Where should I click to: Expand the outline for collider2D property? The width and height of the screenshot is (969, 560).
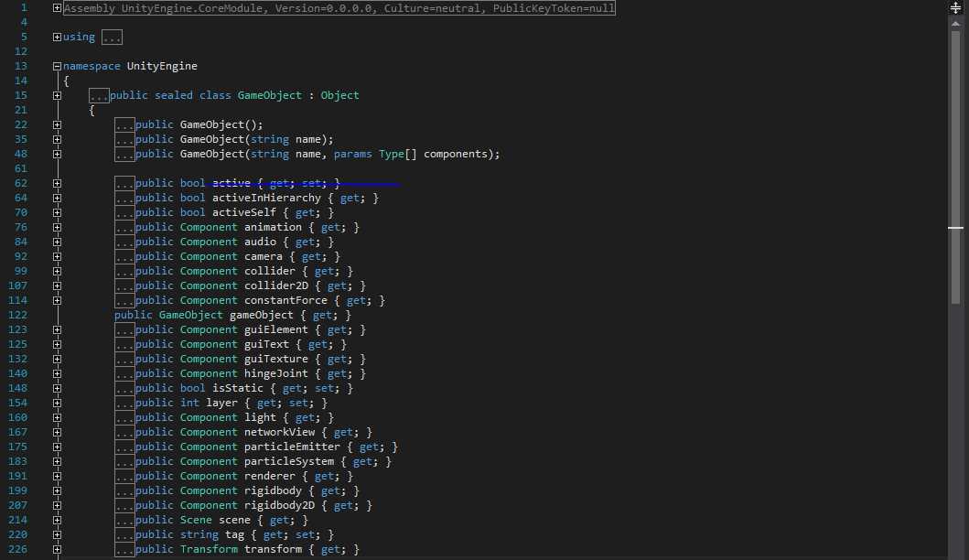57,286
